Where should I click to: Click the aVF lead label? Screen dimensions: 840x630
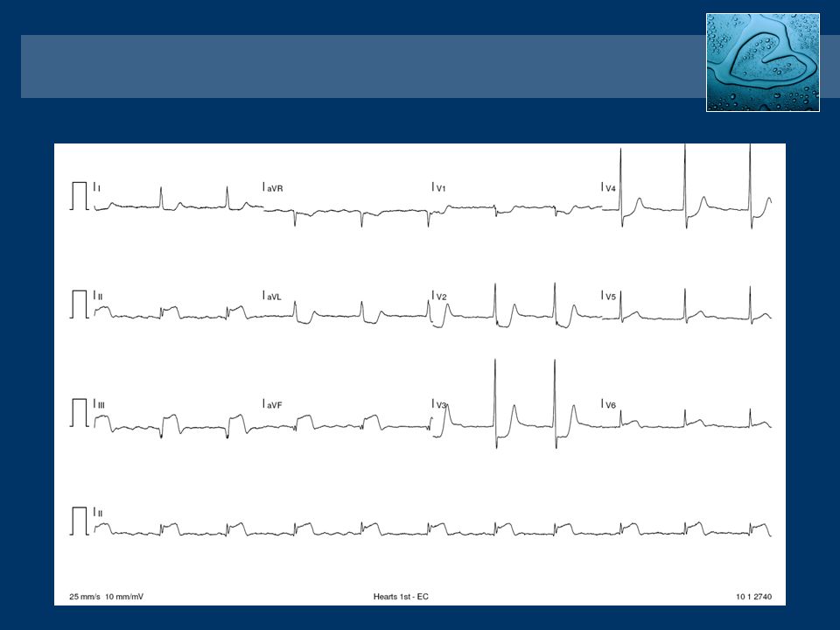(274, 405)
